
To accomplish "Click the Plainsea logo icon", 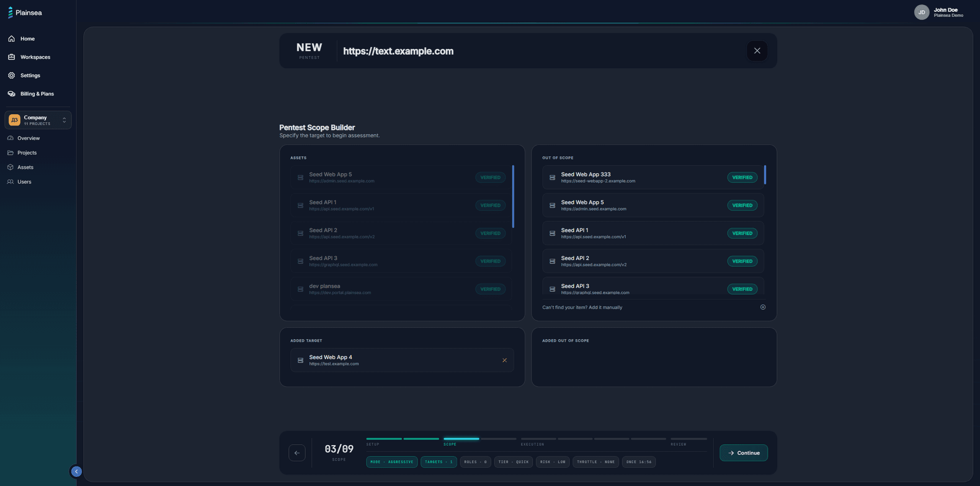I will pos(10,13).
